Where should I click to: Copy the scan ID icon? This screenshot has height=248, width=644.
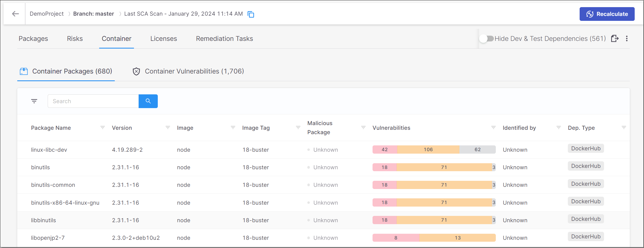pos(251,14)
